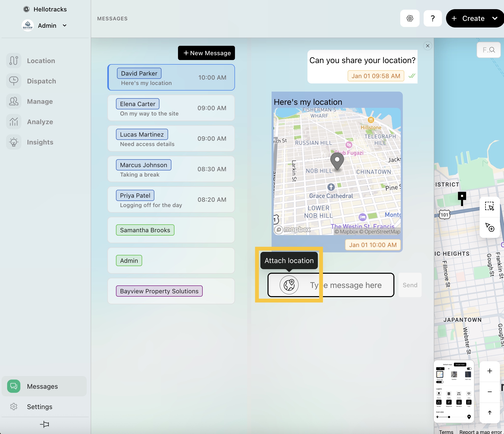Select the map area selection tool

pos(489,206)
